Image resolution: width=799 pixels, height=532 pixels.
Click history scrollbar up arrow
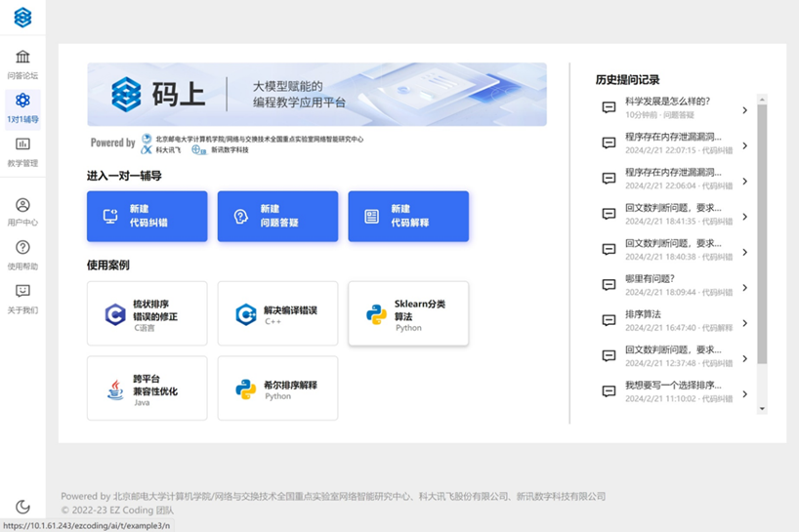point(762,99)
